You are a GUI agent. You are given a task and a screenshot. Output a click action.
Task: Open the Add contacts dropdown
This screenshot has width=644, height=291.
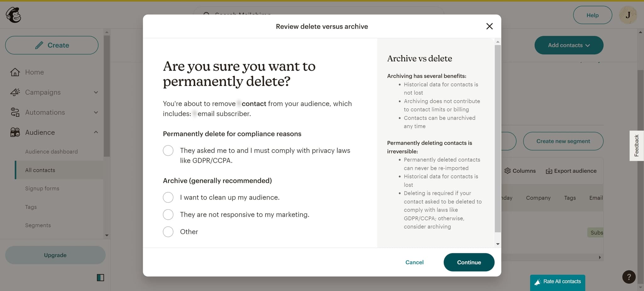(x=569, y=45)
